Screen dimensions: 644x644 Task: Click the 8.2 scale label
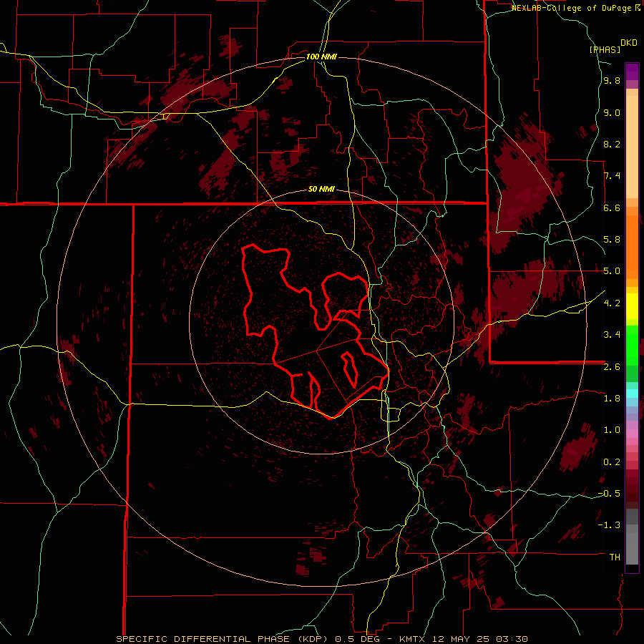pos(612,144)
